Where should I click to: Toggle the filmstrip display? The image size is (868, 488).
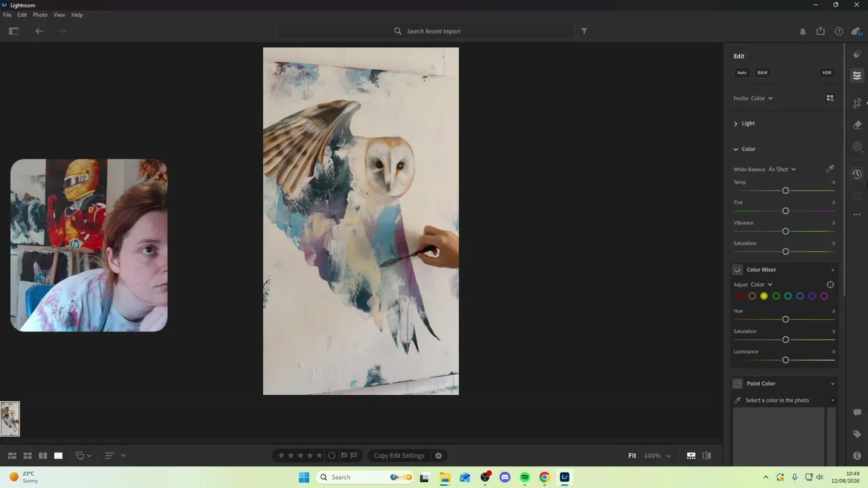pos(691,455)
